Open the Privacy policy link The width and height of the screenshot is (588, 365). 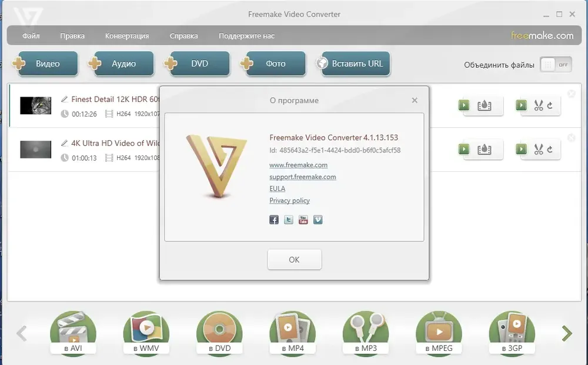click(x=289, y=200)
